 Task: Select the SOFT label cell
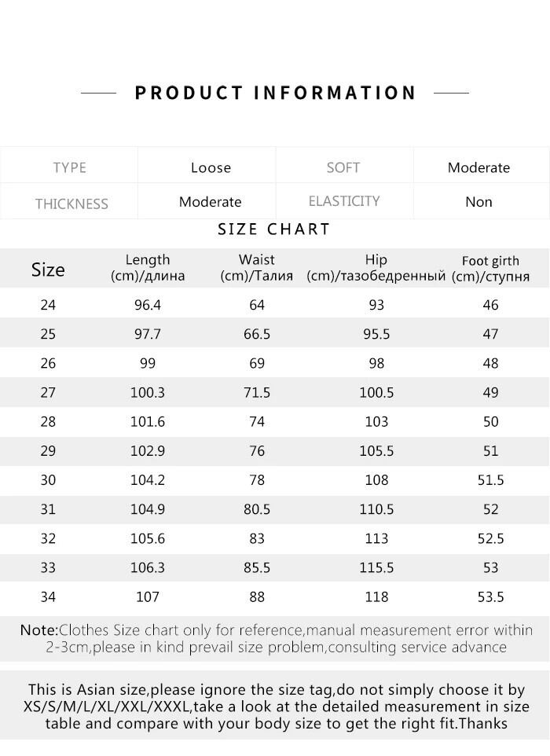(343, 167)
